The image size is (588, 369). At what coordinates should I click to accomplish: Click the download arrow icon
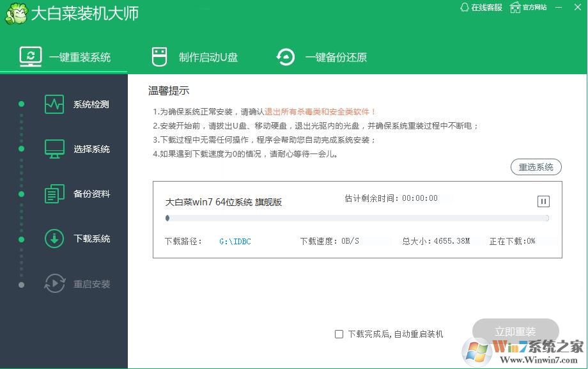coord(54,239)
